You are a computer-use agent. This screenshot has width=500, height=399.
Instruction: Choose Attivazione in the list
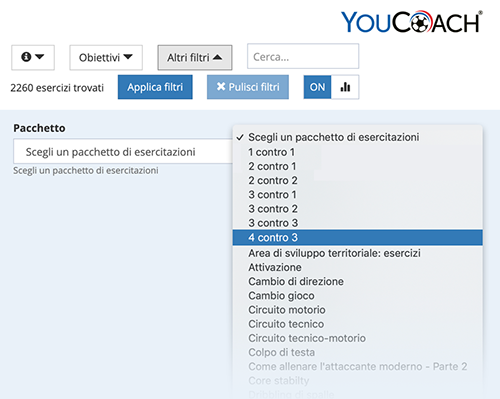click(x=357, y=267)
